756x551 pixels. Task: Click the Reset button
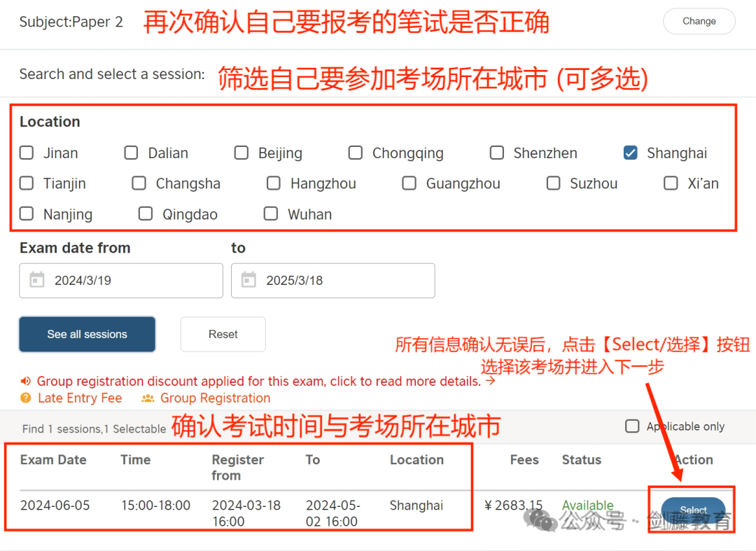coord(223,334)
